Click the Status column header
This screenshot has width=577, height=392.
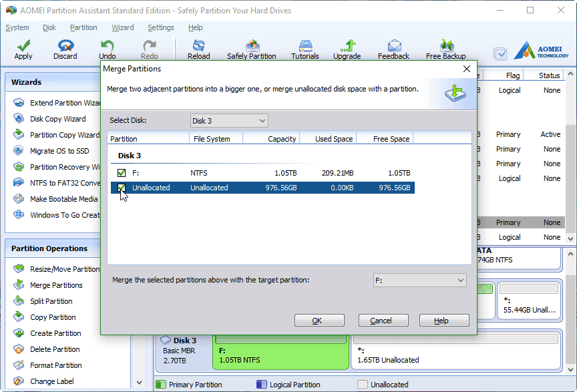(x=544, y=75)
